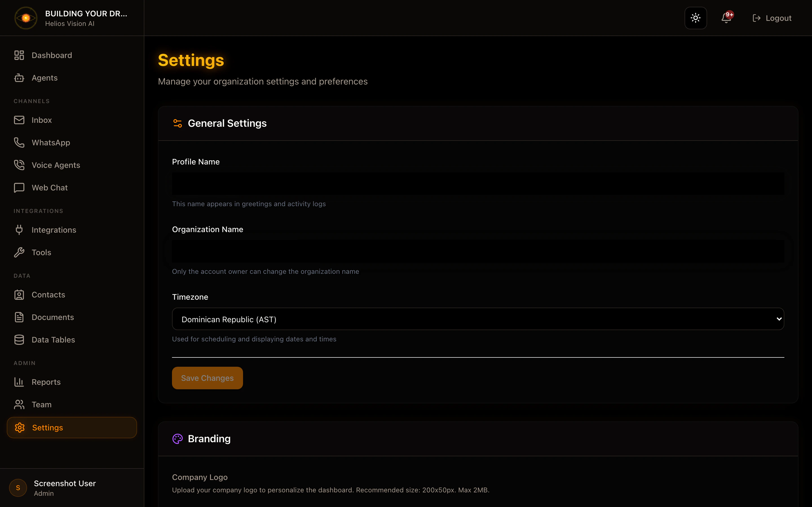Select the Agents sidebar icon
Screen dimensions: 812x507
coord(19,78)
